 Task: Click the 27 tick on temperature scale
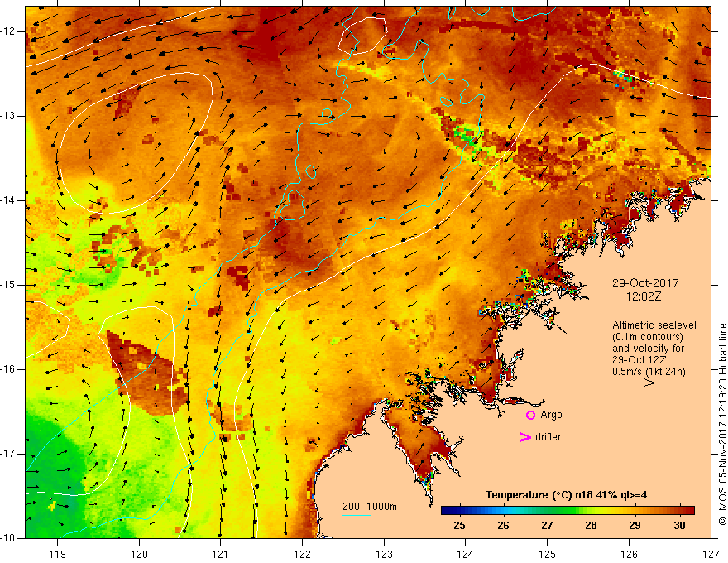pyautogui.click(x=547, y=526)
